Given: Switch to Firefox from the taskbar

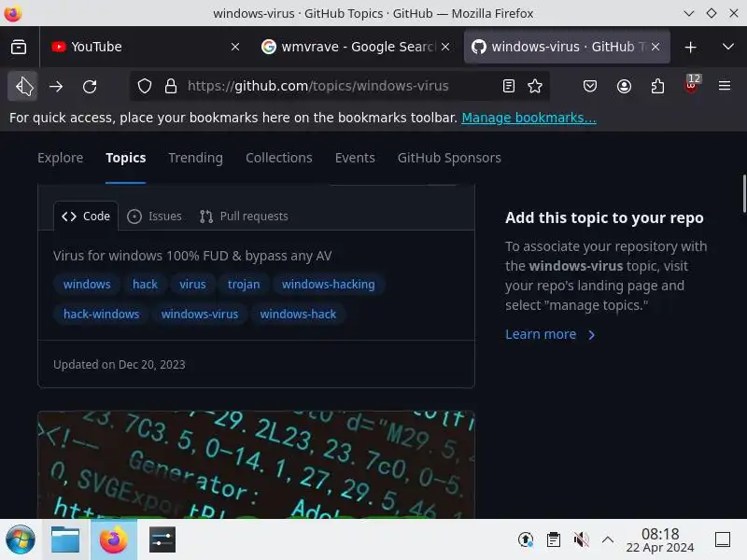Looking at the screenshot, I should (x=113, y=539).
